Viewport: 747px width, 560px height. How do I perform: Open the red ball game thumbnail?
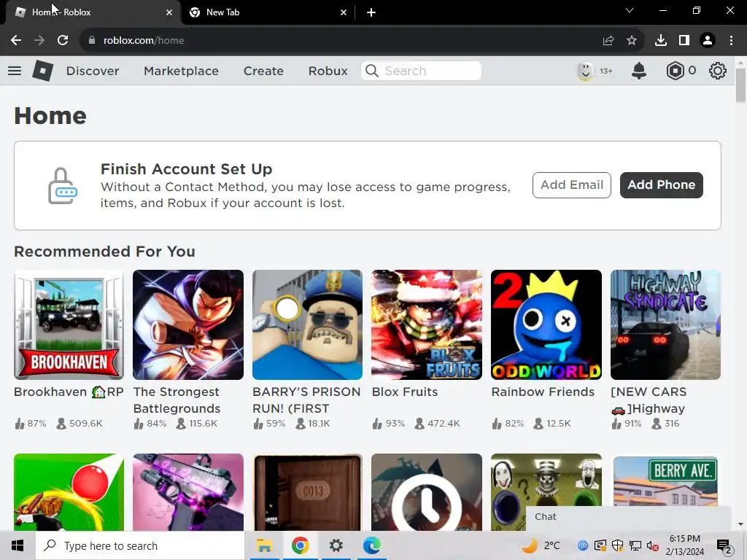(69, 492)
